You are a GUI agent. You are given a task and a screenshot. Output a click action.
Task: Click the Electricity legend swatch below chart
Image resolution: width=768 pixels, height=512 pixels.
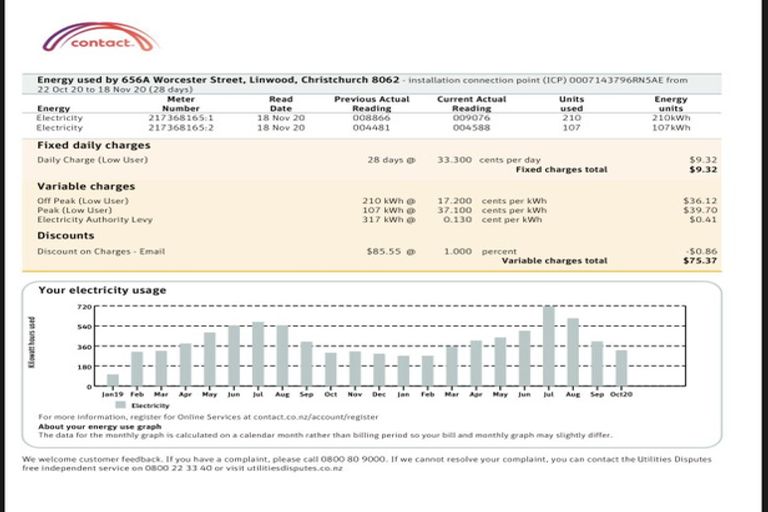point(121,405)
